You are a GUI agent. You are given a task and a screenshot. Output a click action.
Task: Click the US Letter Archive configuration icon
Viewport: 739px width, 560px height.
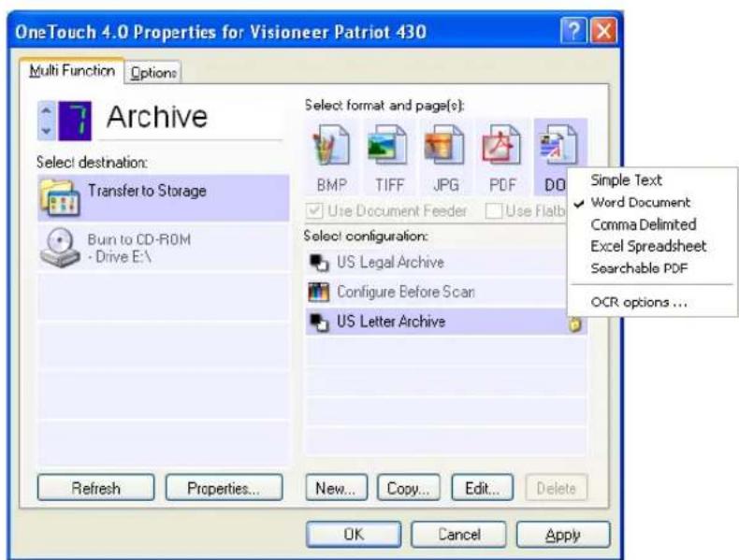point(318,322)
